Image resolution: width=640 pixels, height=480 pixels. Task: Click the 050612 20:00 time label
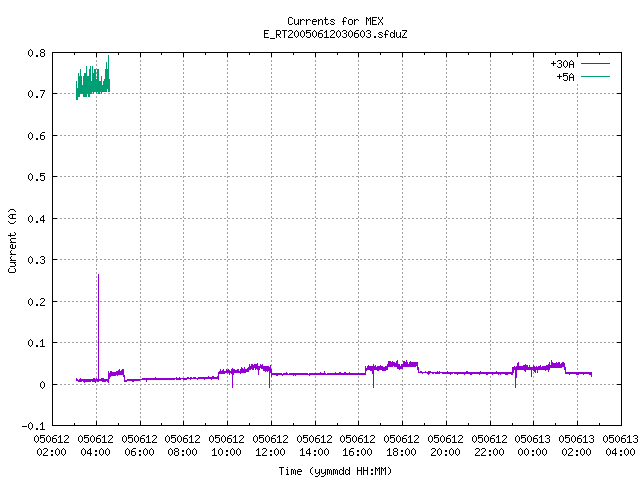(445, 446)
